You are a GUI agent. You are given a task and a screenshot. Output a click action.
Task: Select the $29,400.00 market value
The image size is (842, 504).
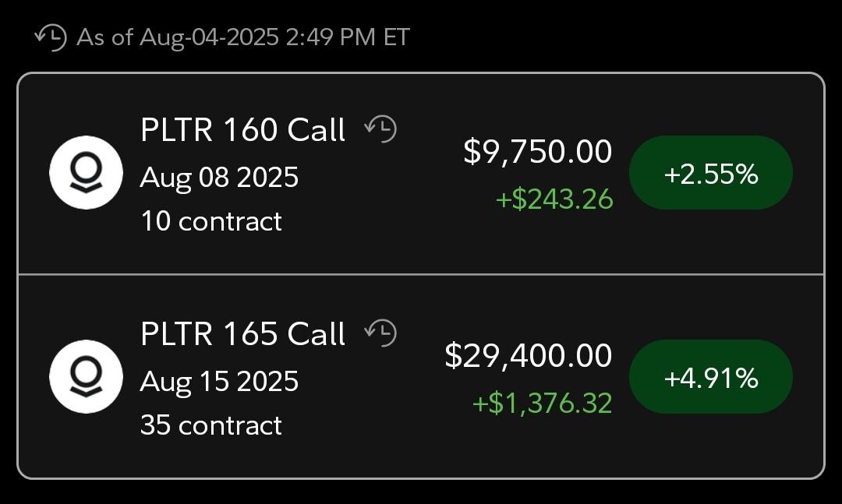(529, 356)
